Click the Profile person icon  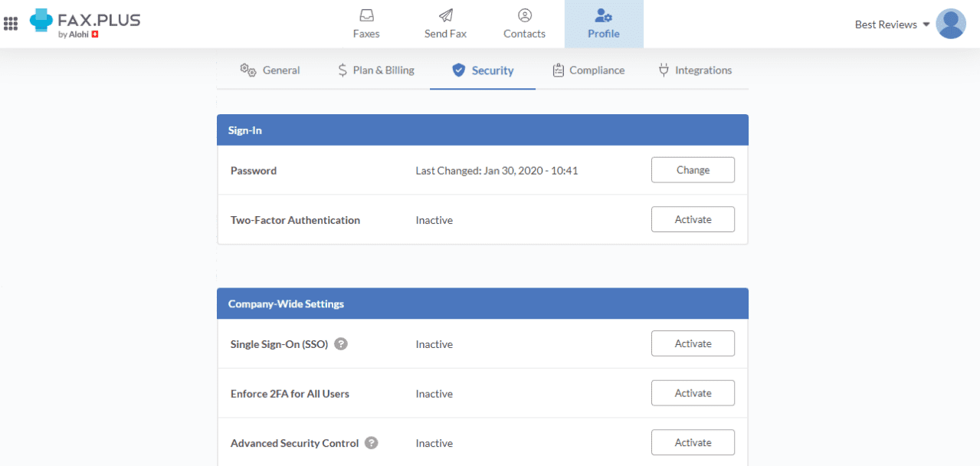click(x=604, y=15)
